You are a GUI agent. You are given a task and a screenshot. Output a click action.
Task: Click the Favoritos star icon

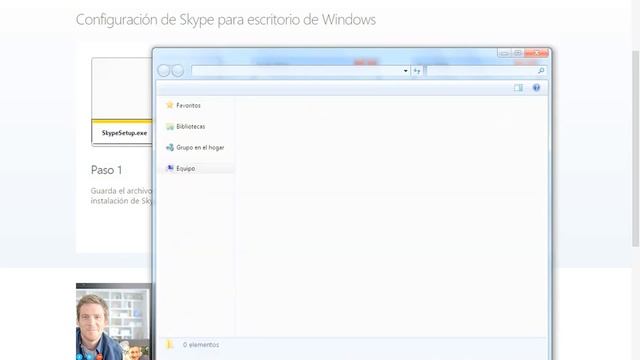170,105
